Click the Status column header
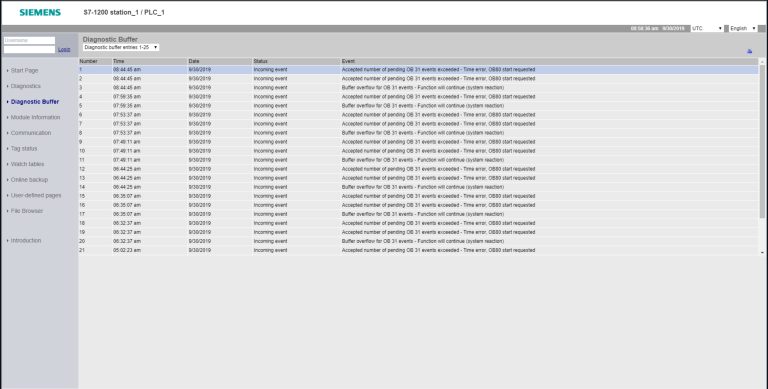The width and height of the screenshot is (768, 389). click(x=297, y=61)
